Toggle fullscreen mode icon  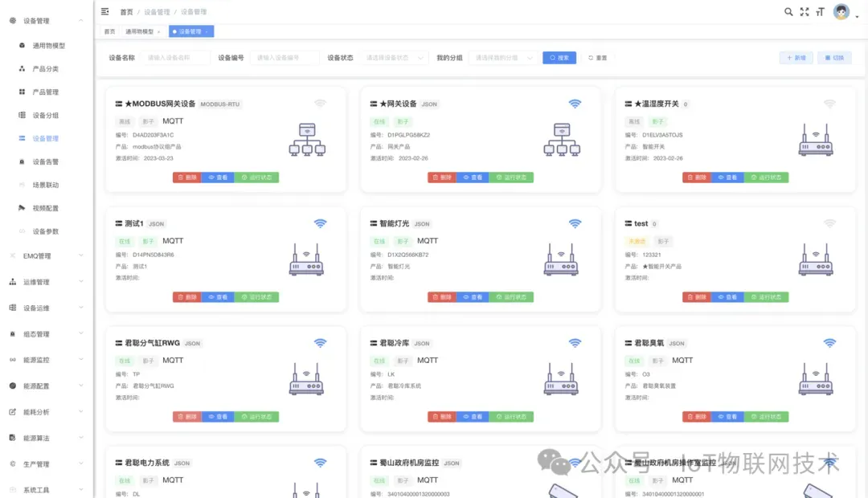click(x=805, y=11)
